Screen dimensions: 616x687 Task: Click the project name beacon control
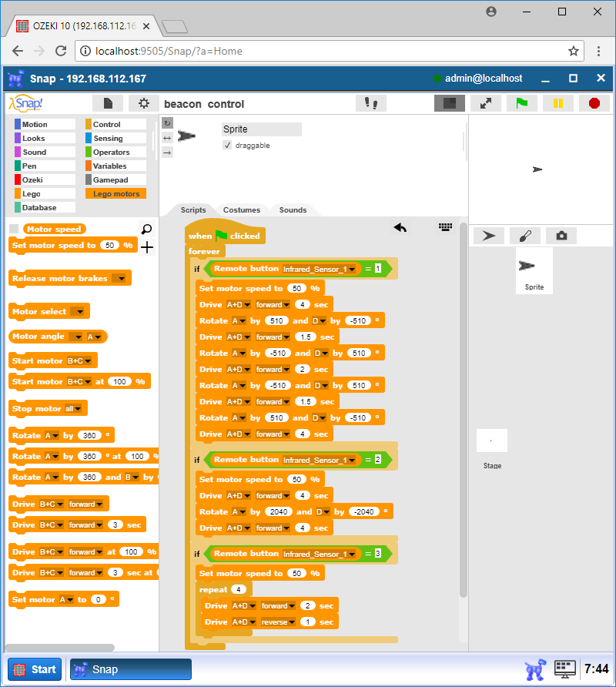pos(204,104)
